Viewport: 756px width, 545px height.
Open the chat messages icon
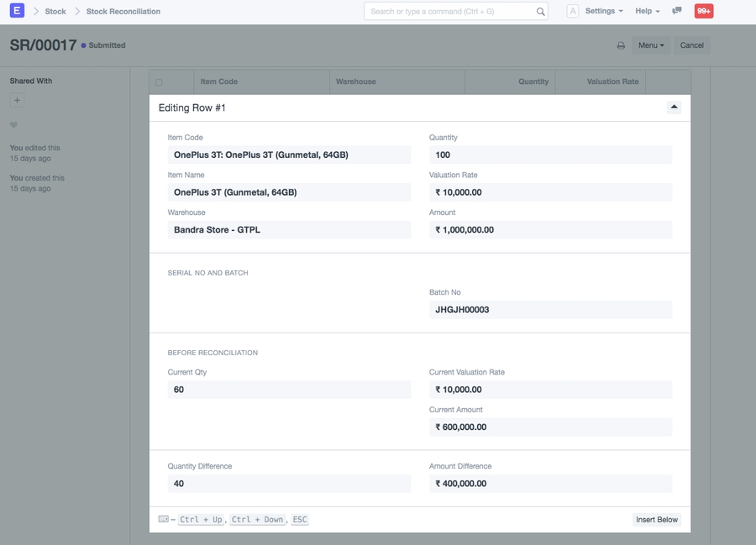pyautogui.click(x=677, y=11)
